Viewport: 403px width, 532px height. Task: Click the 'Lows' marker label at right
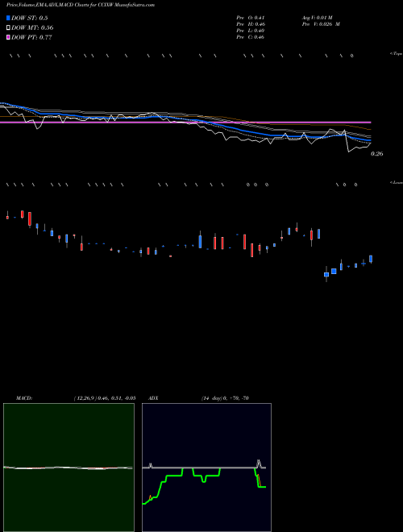tap(397, 182)
